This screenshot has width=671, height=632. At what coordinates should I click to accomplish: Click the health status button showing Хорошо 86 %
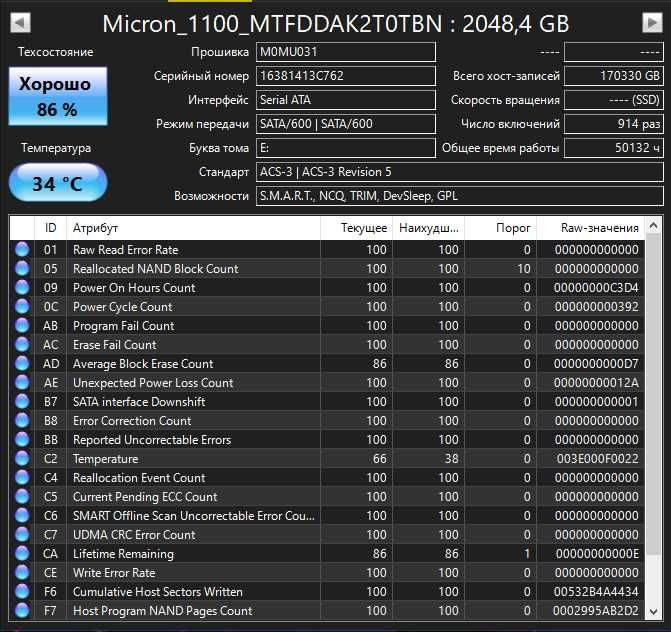(x=58, y=96)
